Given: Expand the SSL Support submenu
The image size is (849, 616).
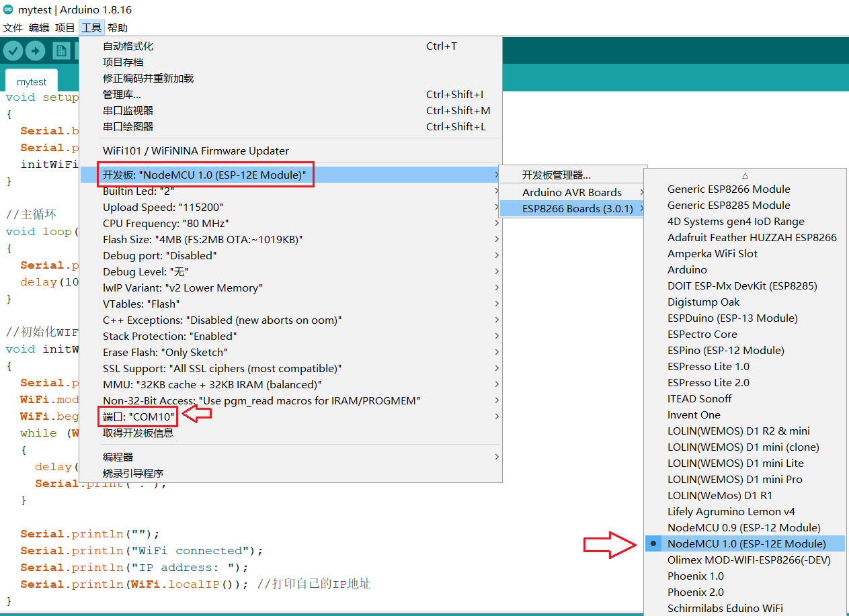Looking at the screenshot, I should coord(290,369).
